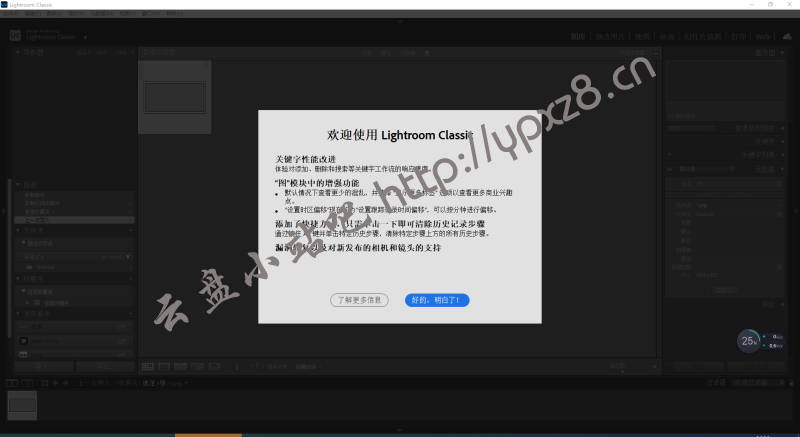
Task: Click the Lrc logo icon in the identity plate
Action: [x=15, y=35]
